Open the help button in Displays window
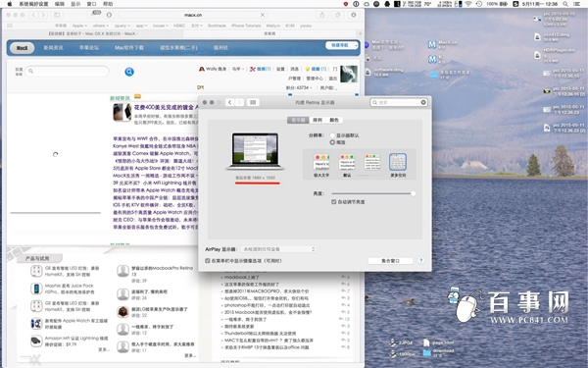This screenshot has width=588, height=368. click(420, 261)
